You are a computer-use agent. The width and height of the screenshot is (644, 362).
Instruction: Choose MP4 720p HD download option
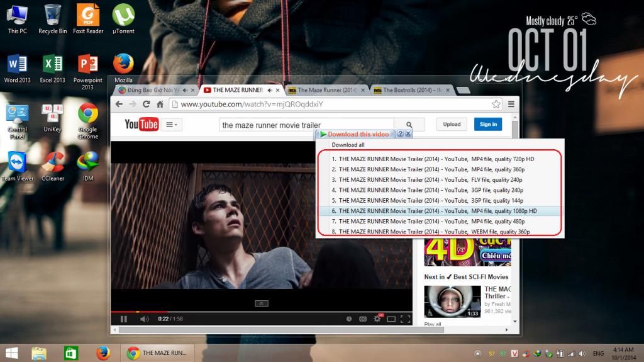pyautogui.click(x=439, y=159)
